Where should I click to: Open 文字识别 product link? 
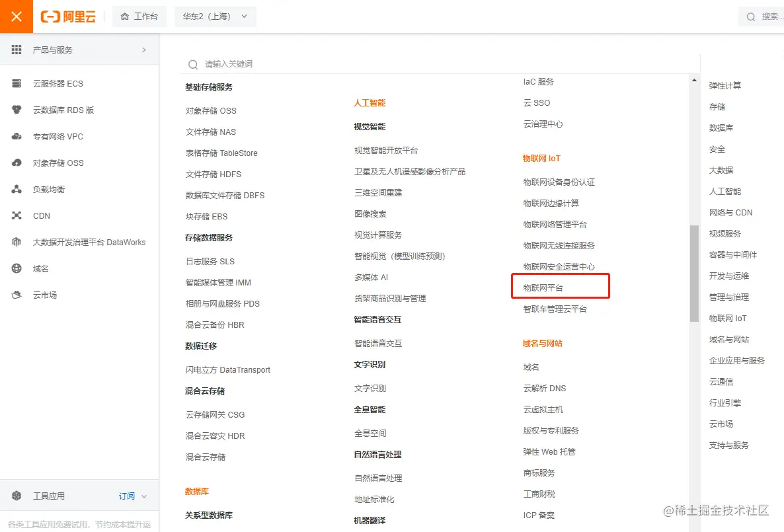(x=370, y=388)
